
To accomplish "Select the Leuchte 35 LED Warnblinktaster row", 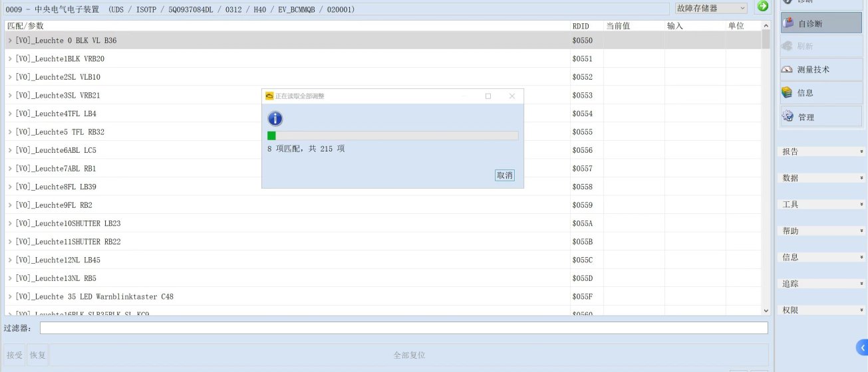I will (94, 296).
